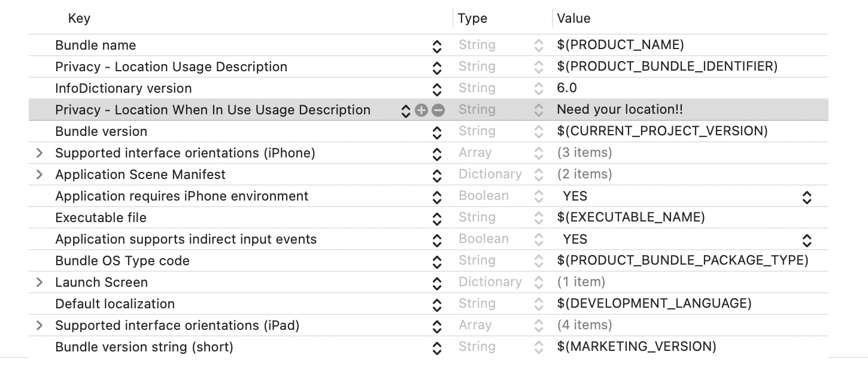The image size is (868, 370).
Task: Click the key chevron for Bundle OS Type code
Action: 436,260
